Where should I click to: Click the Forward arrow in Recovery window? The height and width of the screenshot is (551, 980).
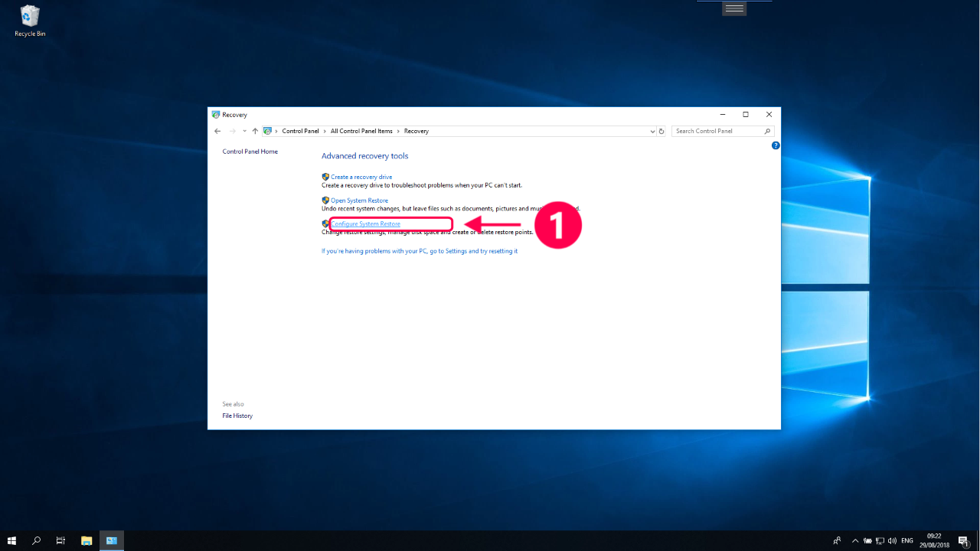[x=233, y=132]
